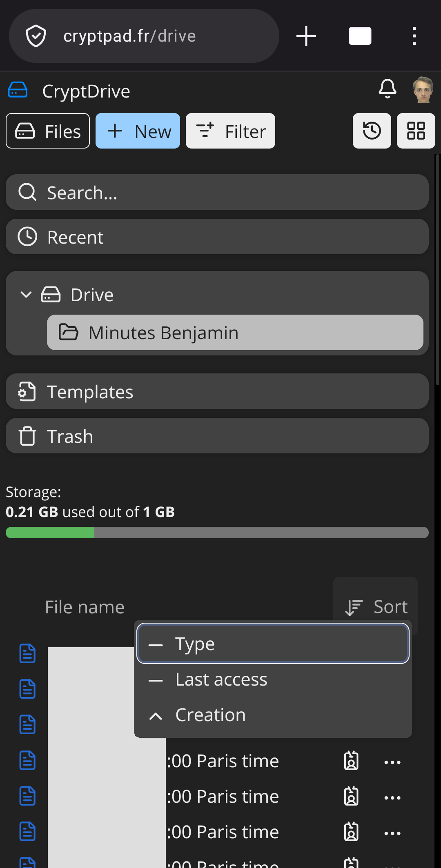Open the notifications bell
The image size is (441, 868).
coord(387,89)
